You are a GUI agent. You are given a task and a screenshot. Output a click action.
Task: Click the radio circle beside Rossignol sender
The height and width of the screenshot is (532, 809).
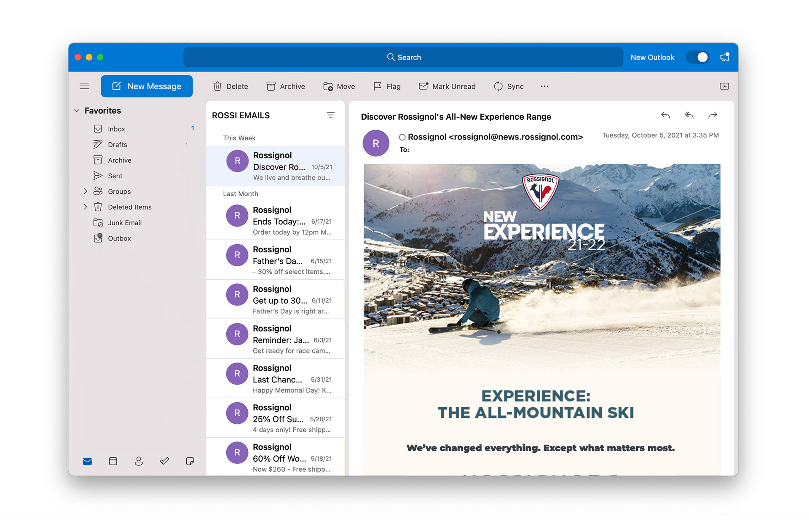(402, 137)
